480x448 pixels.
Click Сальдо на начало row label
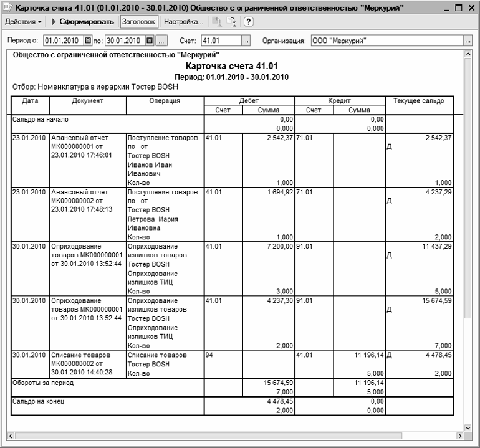pyautogui.click(x=40, y=120)
